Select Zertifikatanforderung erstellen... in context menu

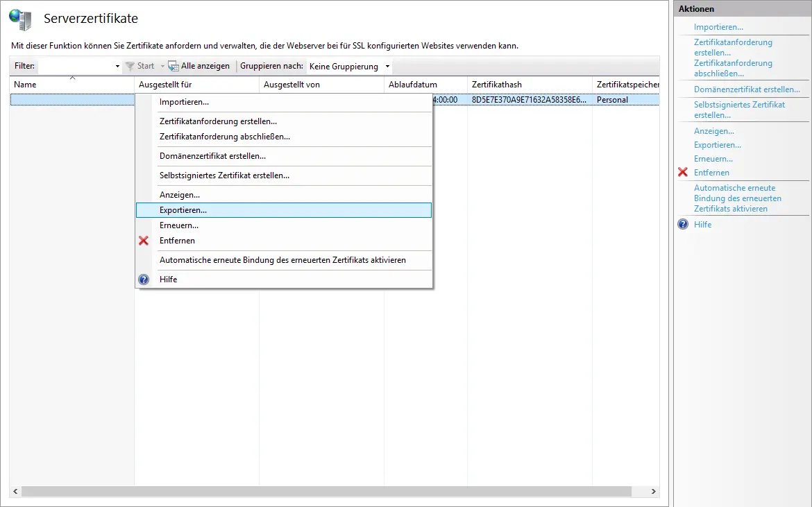click(284, 121)
